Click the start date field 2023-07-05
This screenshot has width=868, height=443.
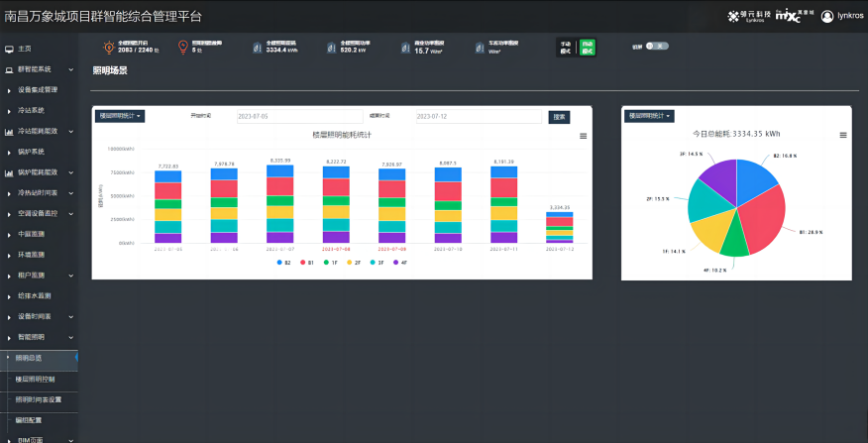pos(299,117)
